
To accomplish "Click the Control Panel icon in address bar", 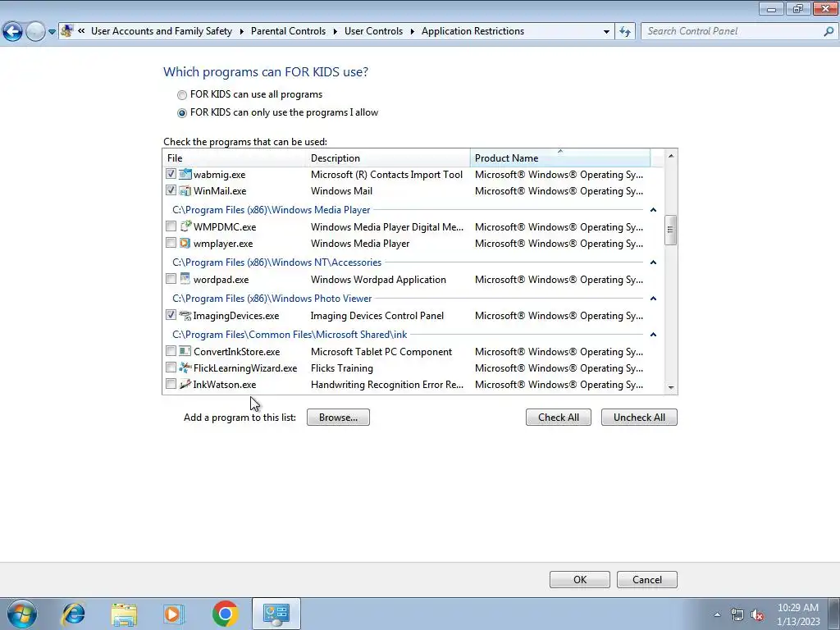I will click(67, 31).
